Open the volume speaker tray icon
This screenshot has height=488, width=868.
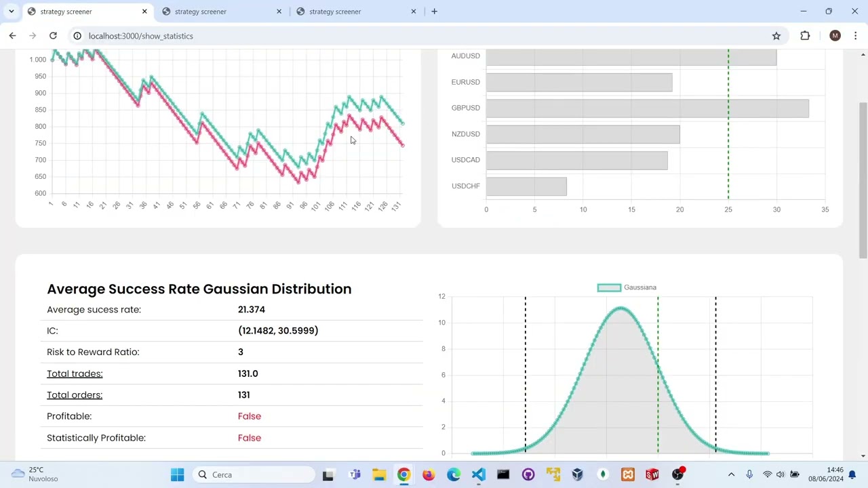coord(781,474)
